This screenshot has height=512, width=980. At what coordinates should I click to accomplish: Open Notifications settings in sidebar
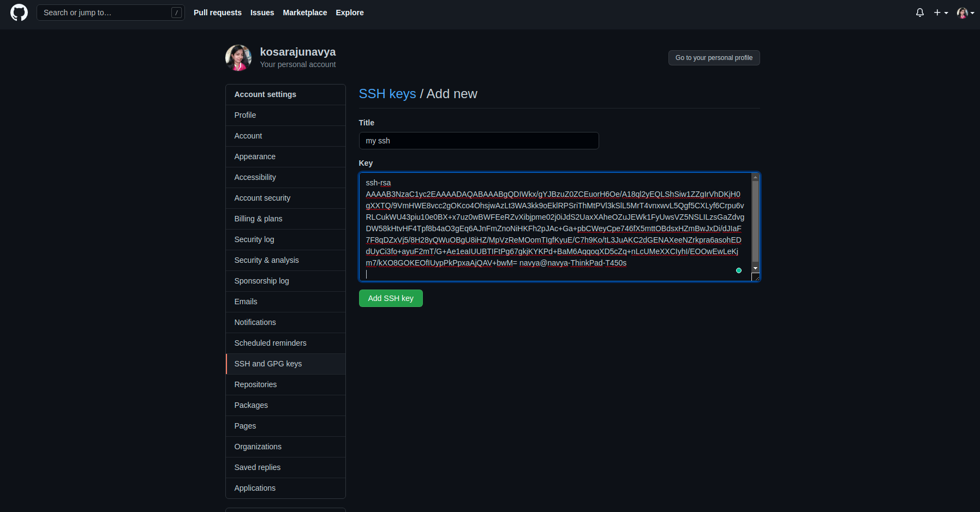pos(285,322)
